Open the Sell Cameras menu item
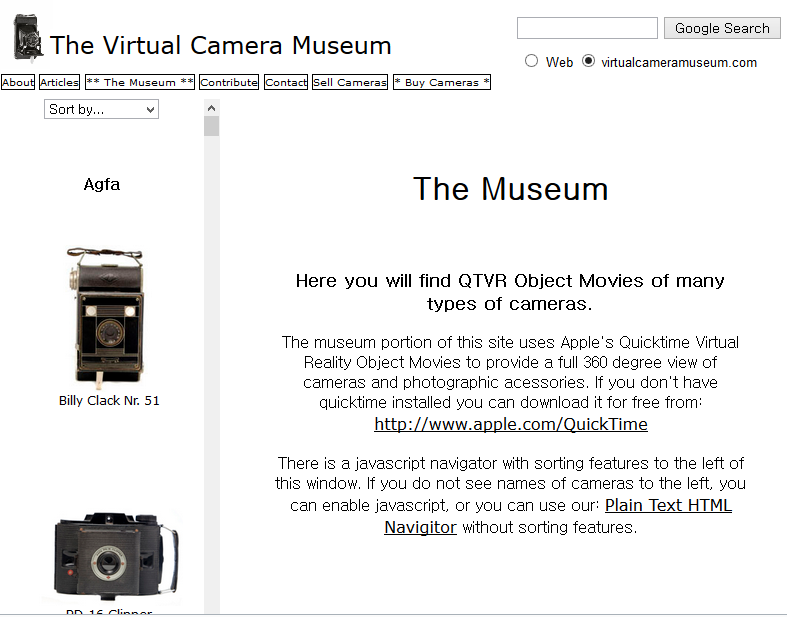The height and width of the screenshot is (617, 787). (x=350, y=82)
